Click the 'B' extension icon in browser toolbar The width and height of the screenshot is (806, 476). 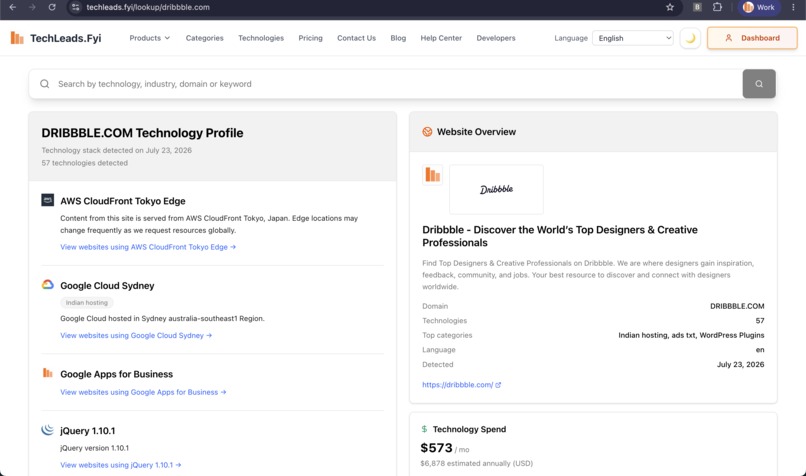[x=697, y=7]
